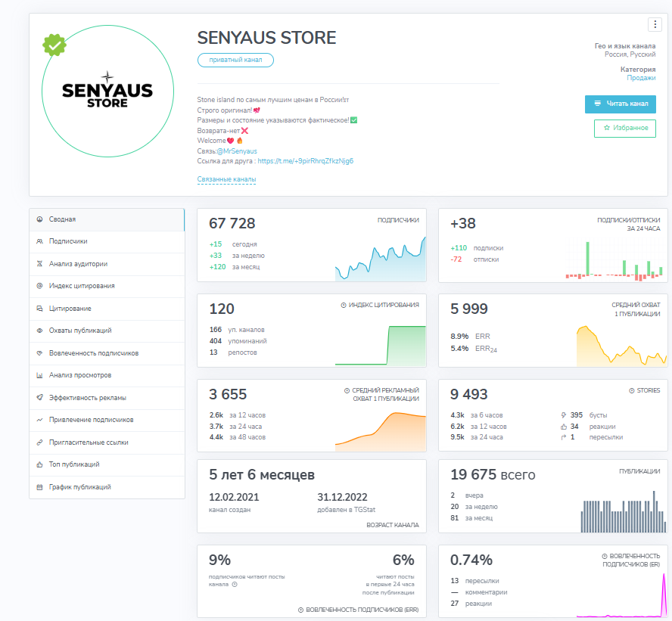Open the Анализ просмотров section

(107, 376)
